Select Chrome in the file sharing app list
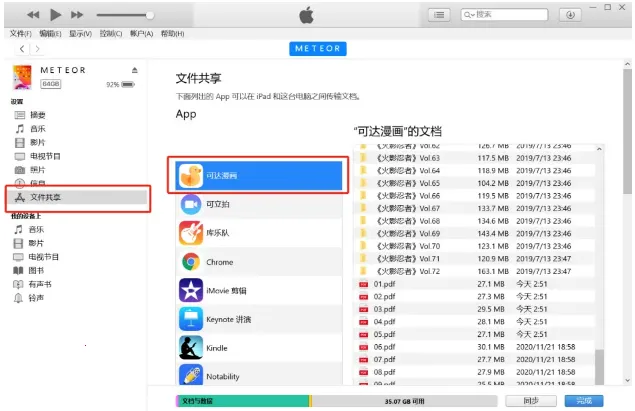This screenshot has width=635, height=411. click(x=219, y=262)
